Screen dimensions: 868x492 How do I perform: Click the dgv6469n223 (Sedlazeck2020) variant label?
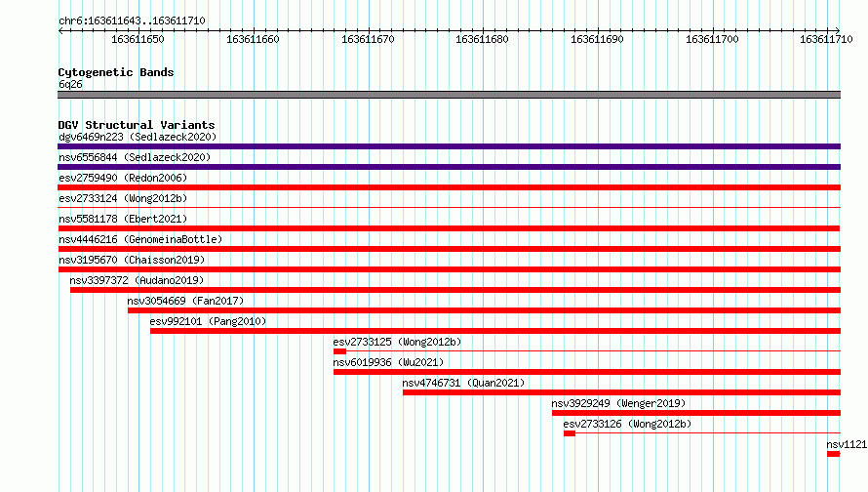point(138,137)
